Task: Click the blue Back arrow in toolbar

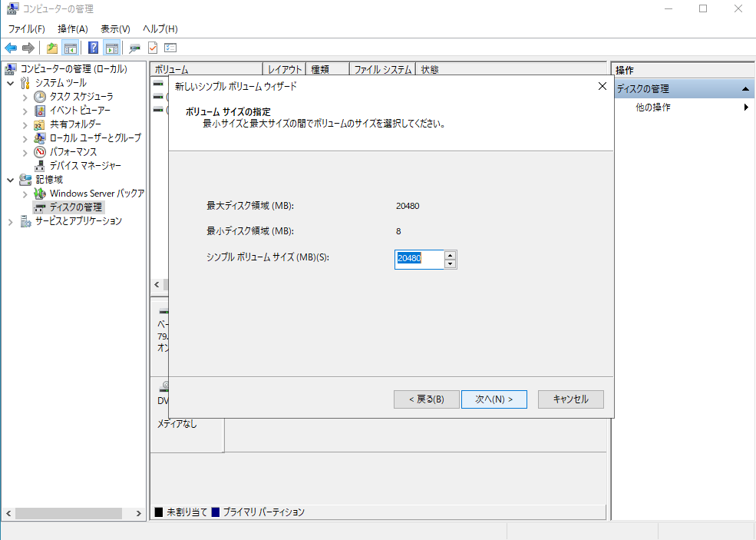Action: click(11, 48)
